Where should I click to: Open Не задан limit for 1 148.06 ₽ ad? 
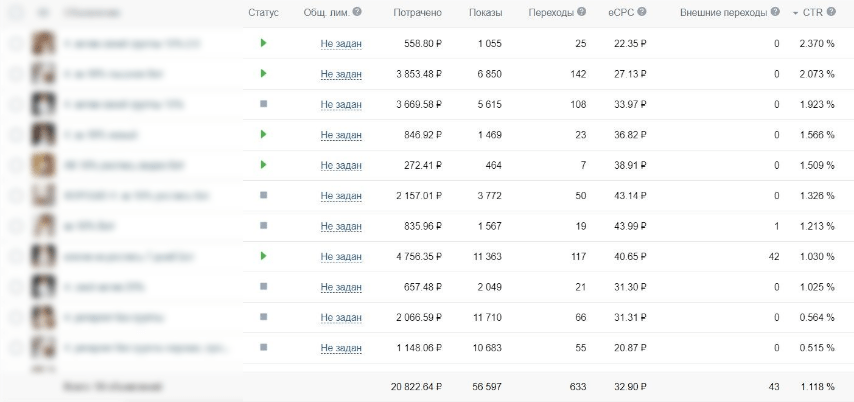[x=341, y=348]
